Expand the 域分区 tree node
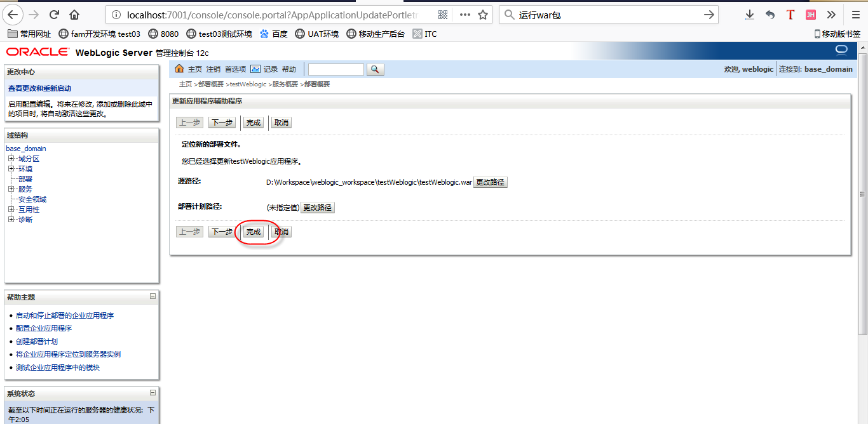Viewport: 868px width, 424px height. pyautogui.click(x=11, y=159)
